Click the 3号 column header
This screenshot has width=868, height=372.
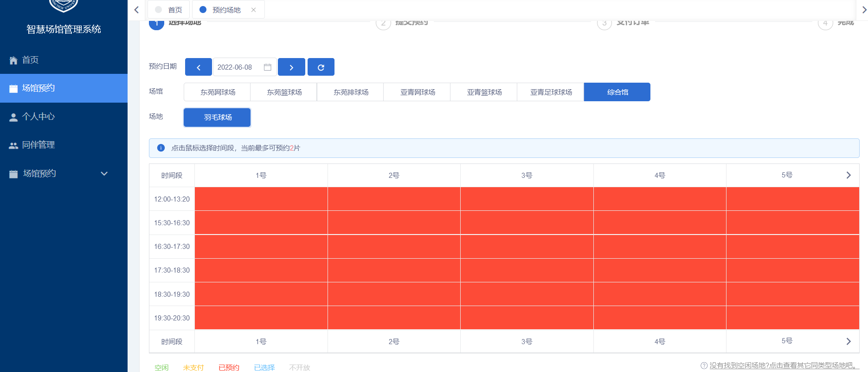(527, 175)
